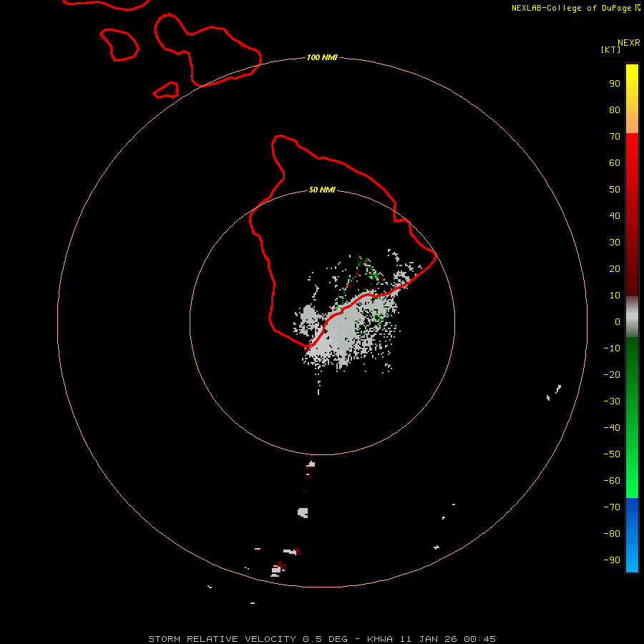This screenshot has height=644, width=644.
Task: Click the 50 value on velocity scale
Action: pyautogui.click(x=615, y=190)
